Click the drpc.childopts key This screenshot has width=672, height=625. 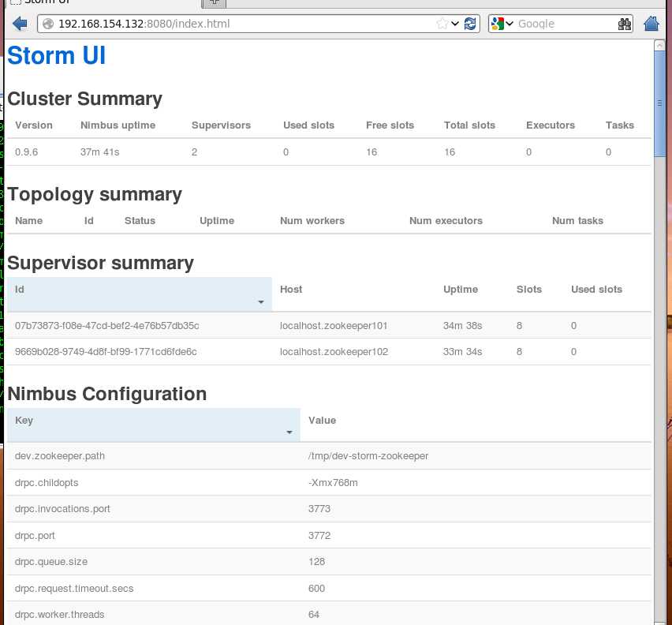[47, 483]
